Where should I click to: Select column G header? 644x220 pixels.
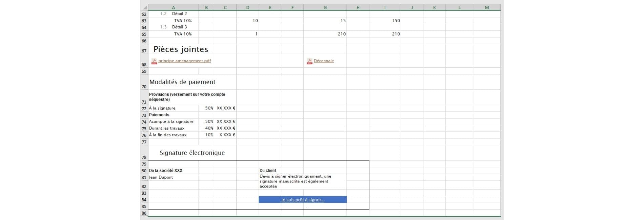[325, 7]
